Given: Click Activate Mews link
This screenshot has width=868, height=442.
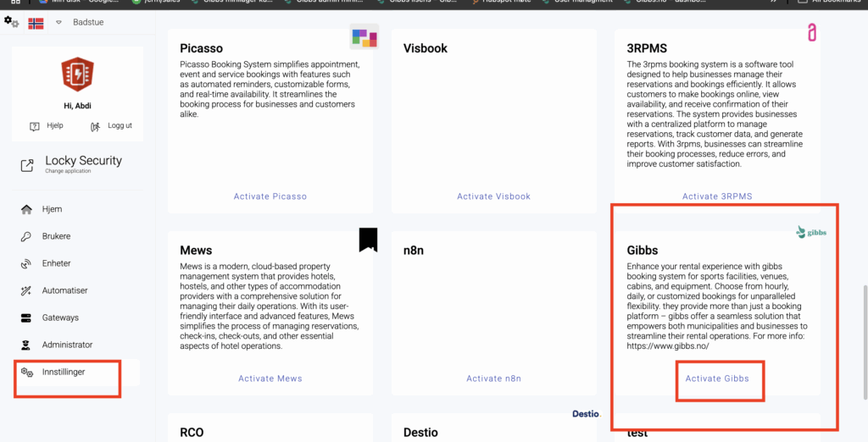Looking at the screenshot, I should point(270,378).
